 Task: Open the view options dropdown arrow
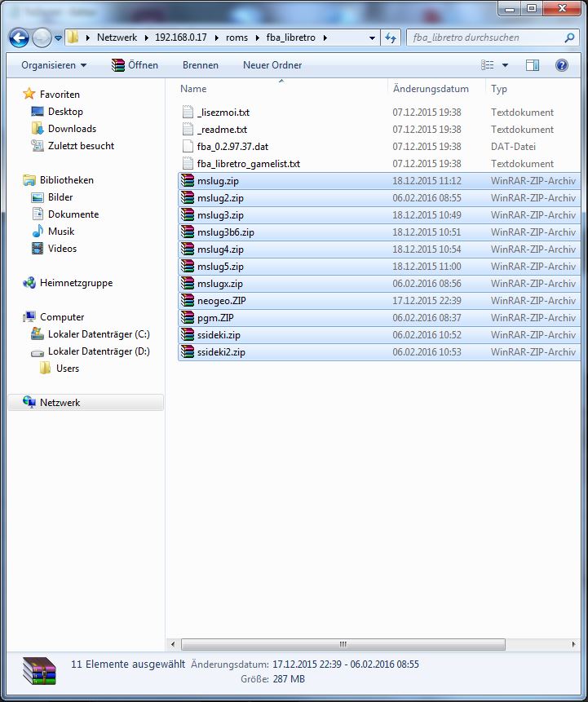pyautogui.click(x=505, y=65)
